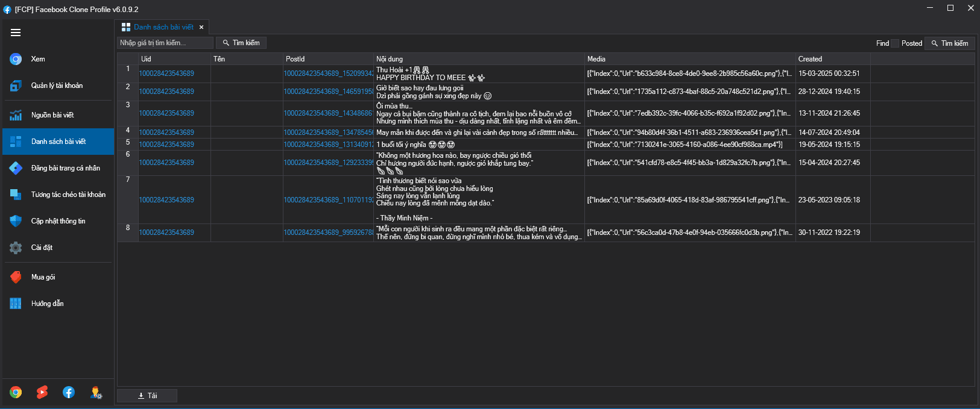980x409 pixels.
Task: Click the Media column header
Action: tap(691, 59)
